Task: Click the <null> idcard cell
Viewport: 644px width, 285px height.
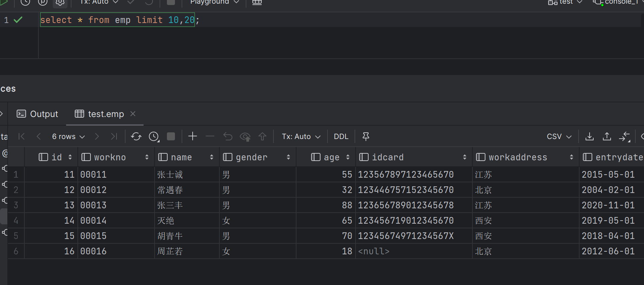Action: [x=414, y=251]
